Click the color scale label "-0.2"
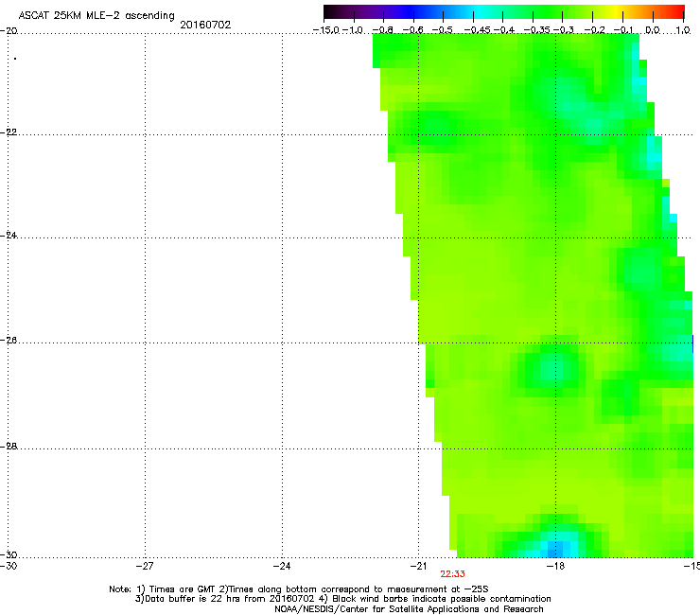This screenshot has width=700, height=615. tap(595, 30)
